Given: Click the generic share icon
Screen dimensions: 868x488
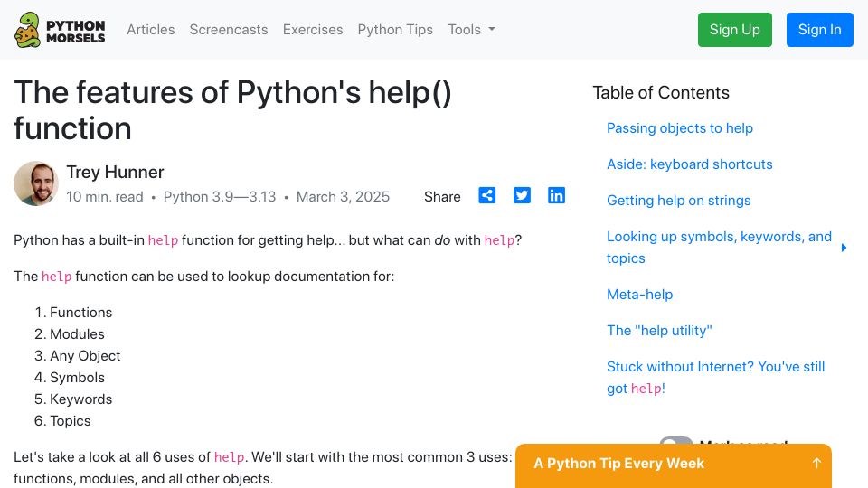Looking at the screenshot, I should pyautogui.click(x=487, y=195).
